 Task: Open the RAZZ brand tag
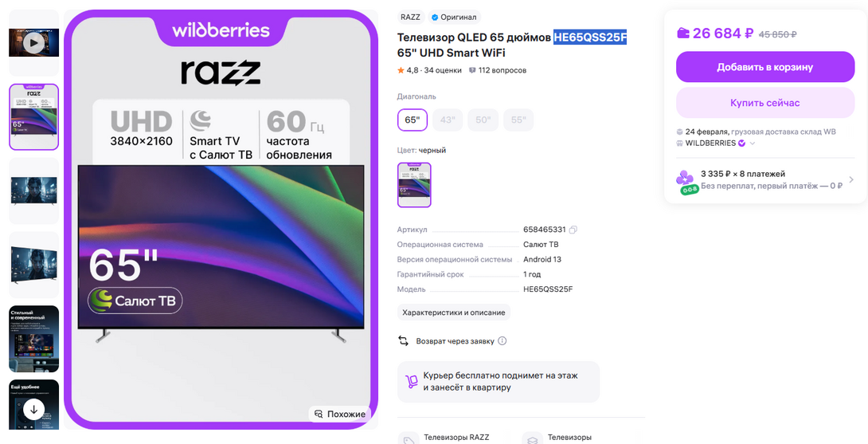tap(410, 18)
